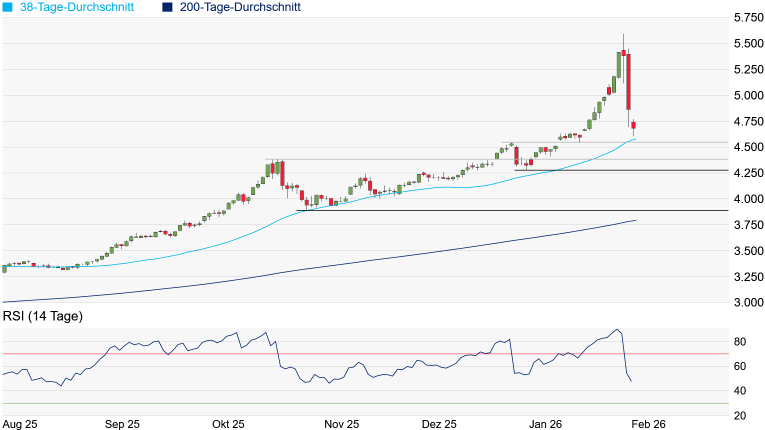
Task: Click the light blue 38-Tage-Durchschnitt legend swatch
Action: (x=7, y=7)
